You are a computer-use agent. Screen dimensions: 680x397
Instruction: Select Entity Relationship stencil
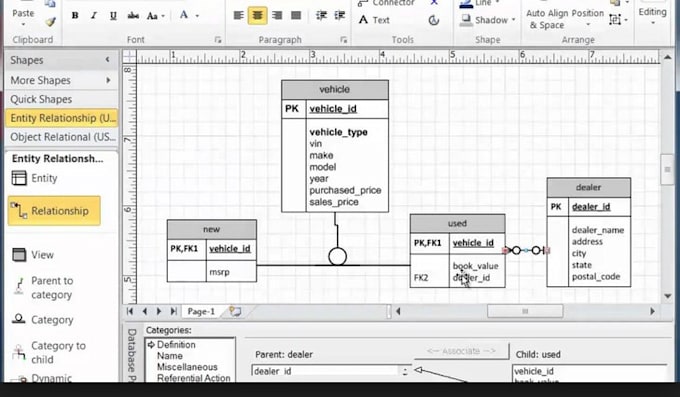pos(62,118)
